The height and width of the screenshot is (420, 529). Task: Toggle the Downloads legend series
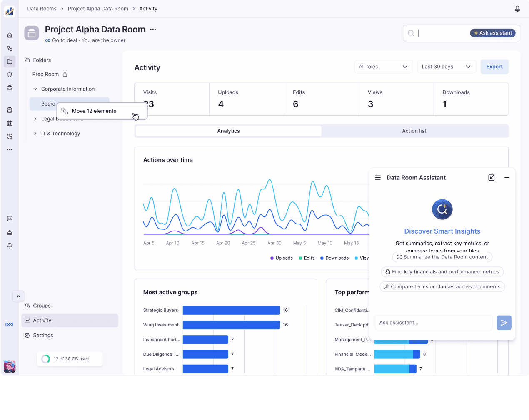334,258
